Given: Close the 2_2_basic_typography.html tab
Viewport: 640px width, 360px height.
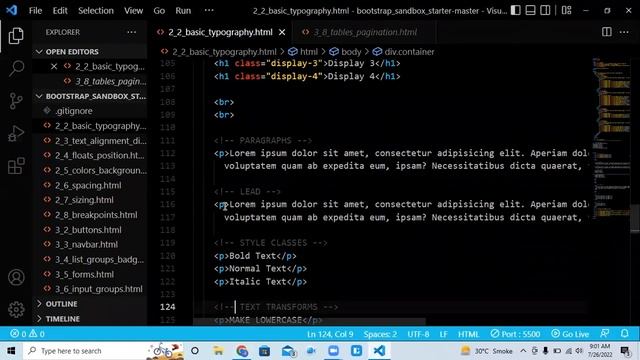Looking at the screenshot, I should point(282,32).
